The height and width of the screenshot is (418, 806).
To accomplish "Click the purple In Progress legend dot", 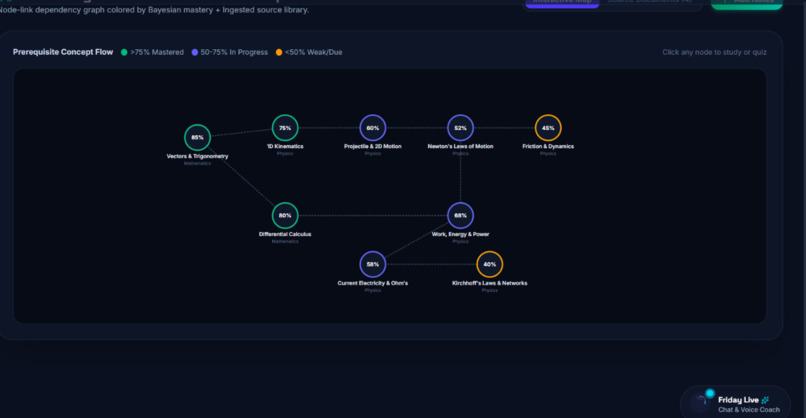I will [x=195, y=52].
